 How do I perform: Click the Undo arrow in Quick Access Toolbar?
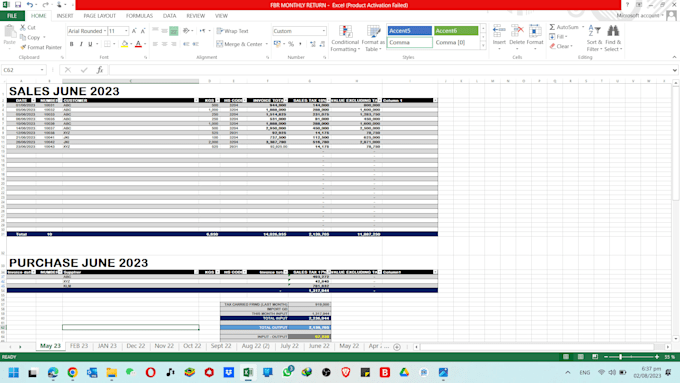click(x=29, y=5)
